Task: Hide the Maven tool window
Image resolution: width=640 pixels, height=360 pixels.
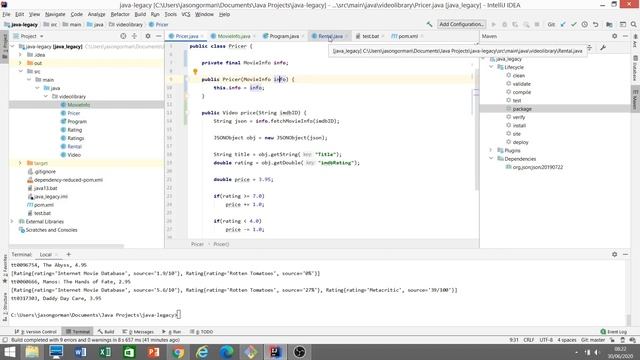Action: point(625,36)
